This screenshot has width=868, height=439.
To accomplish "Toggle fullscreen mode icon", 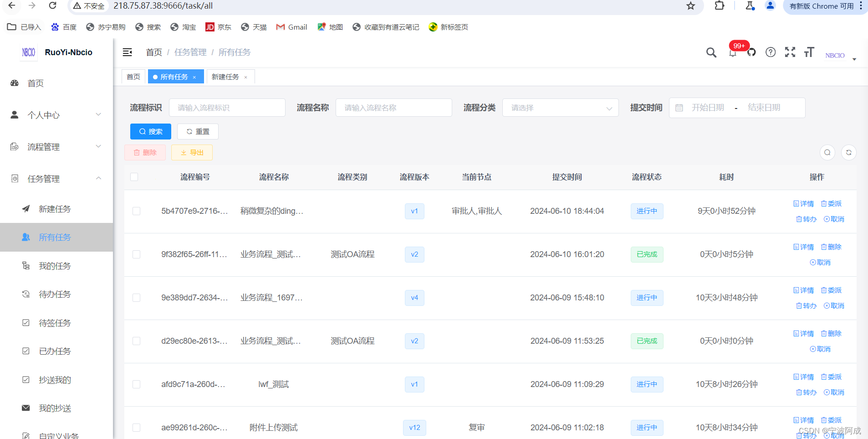I will click(790, 52).
